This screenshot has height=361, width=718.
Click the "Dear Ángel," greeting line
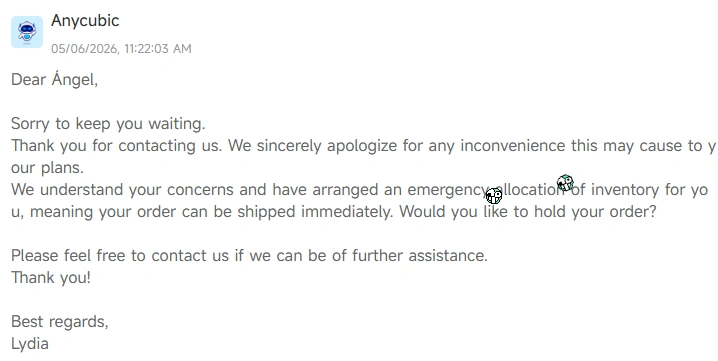point(54,79)
